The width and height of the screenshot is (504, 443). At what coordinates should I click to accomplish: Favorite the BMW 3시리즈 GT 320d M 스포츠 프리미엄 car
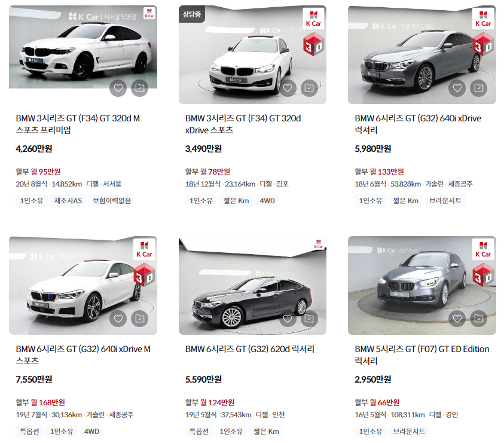pyautogui.click(x=118, y=88)
